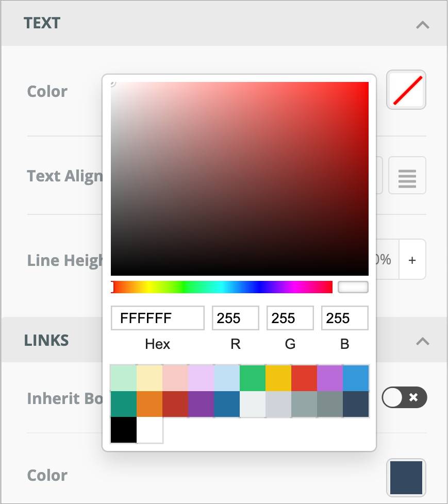Click the rainbow hue slider bar
Viewport: 448px width, 504px height.
point(222,287)
